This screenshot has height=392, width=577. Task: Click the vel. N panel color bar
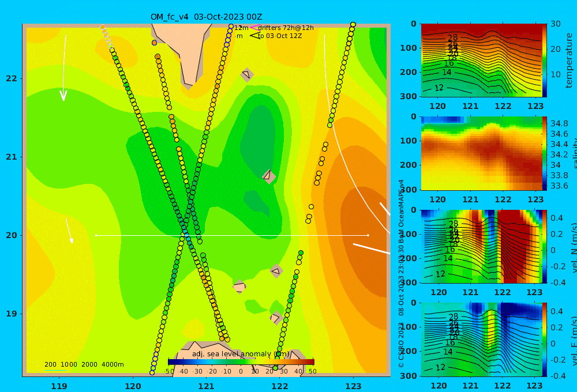[544, 246]
